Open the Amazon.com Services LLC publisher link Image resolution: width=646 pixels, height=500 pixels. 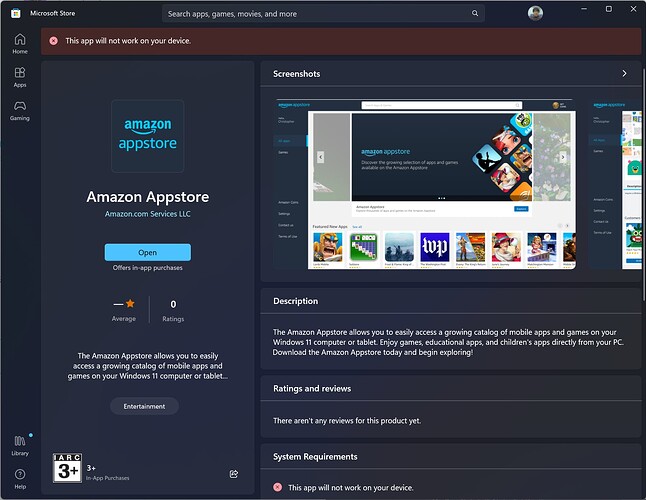pyautogui.click(x=147, y=214)
